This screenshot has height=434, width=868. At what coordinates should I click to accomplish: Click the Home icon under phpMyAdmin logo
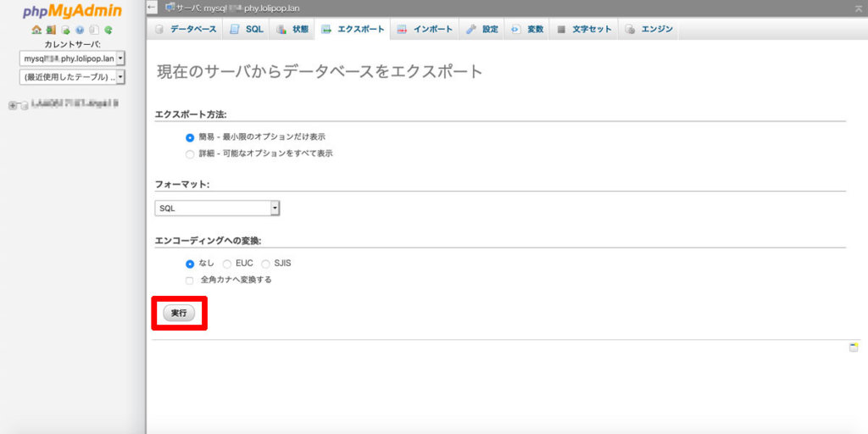coord(36,30)
